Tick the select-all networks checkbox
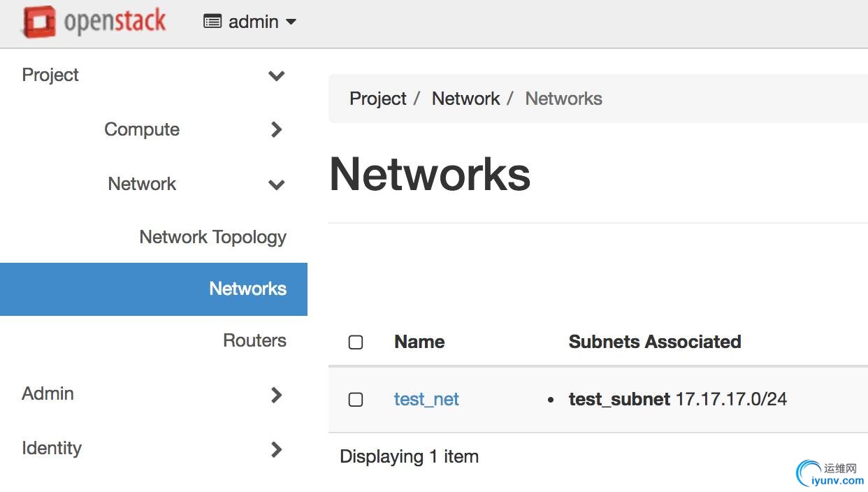The image size is (868, 492). tap(356, 342)
